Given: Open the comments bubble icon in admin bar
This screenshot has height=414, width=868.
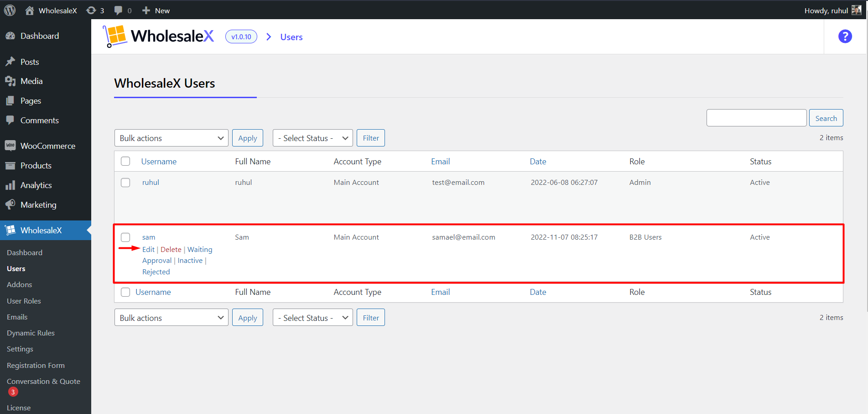Looking at the screenshot, I should pos(118,10).
